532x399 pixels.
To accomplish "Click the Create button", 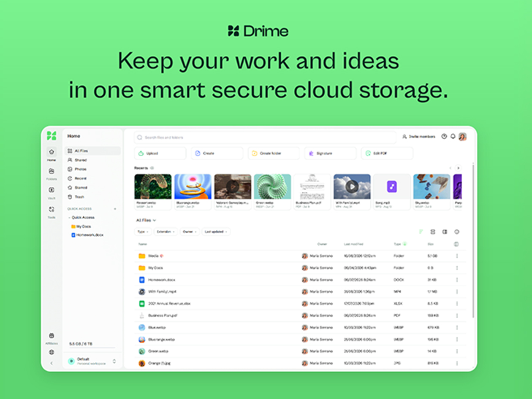I will (217, 154).
